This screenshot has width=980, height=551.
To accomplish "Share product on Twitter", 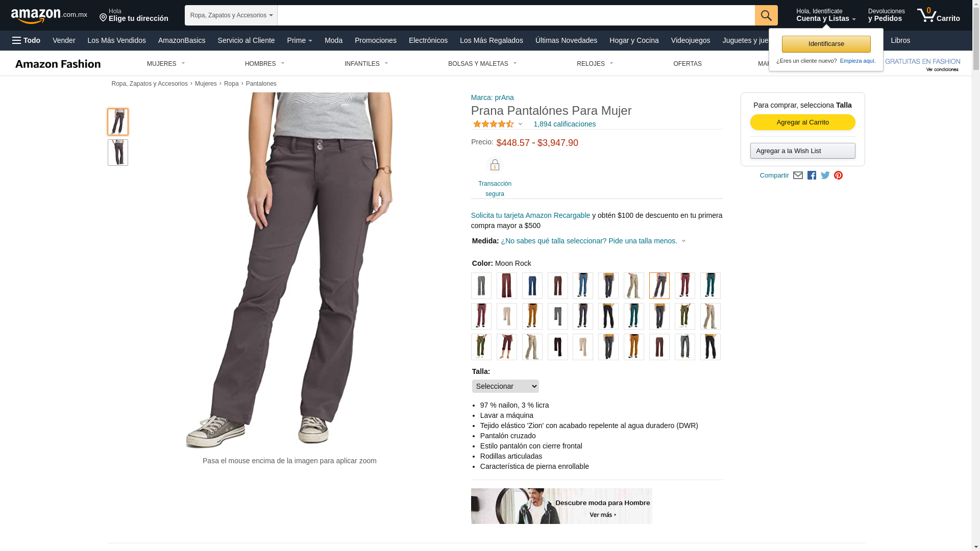I will 825,176.
